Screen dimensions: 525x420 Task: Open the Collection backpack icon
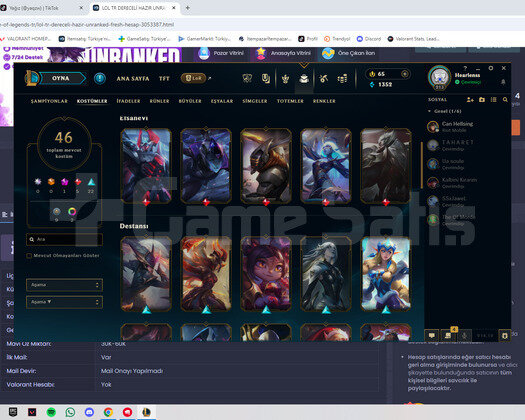(304, 79)
